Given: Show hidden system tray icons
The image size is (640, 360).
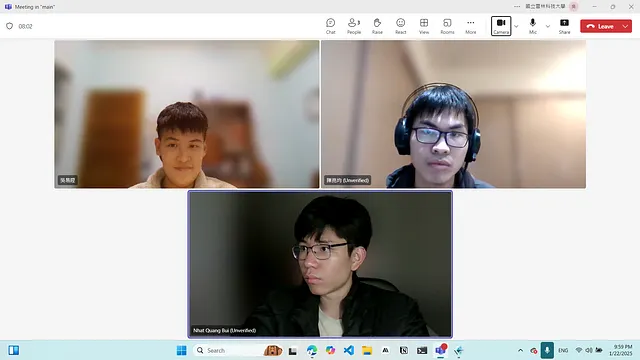Looking at the screenshot, I should coord(520,350).
